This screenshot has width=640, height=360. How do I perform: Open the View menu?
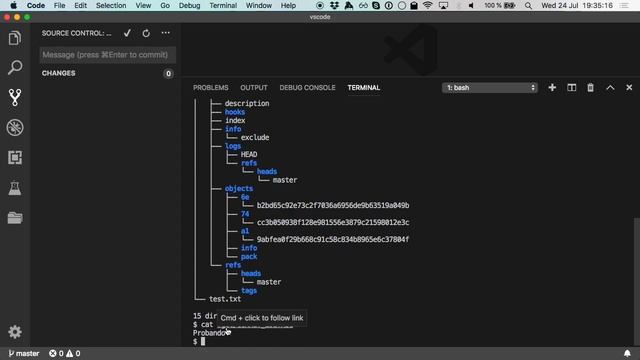coord(143,5)
